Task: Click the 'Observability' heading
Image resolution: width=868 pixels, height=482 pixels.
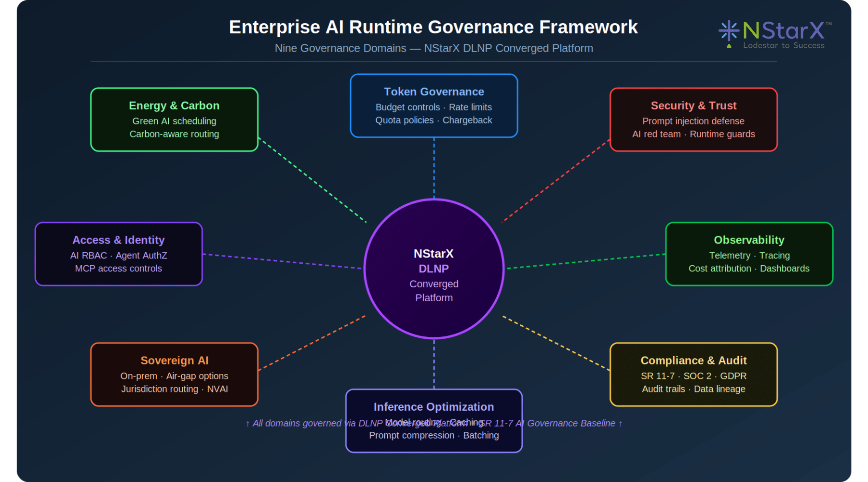Action: [x=749, y=240]
